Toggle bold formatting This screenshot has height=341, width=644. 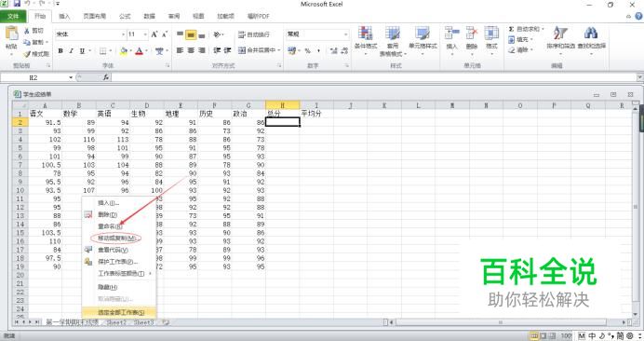click(60, 50)
